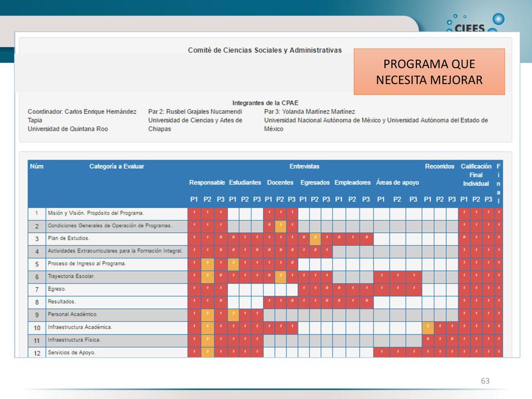Select 'Comité de Ciencias Sociales y Administrativas' title
Viewport: 532px width, 399px height.
pos(264,50)
